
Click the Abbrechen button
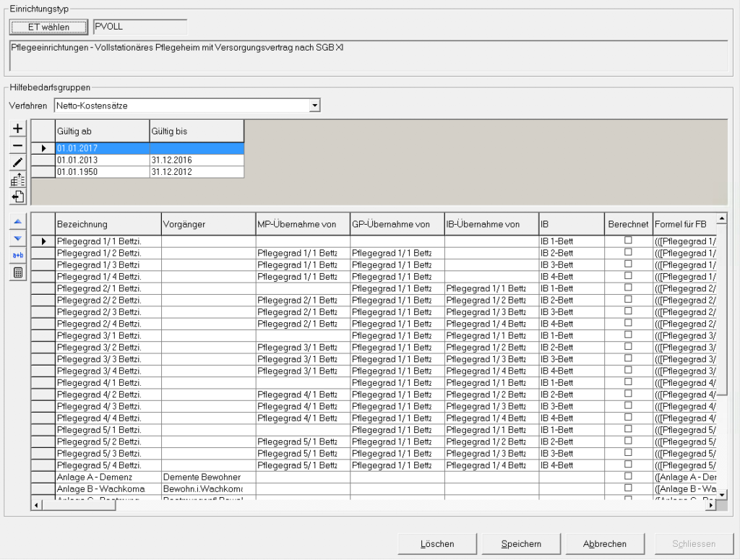coord(605,544)
